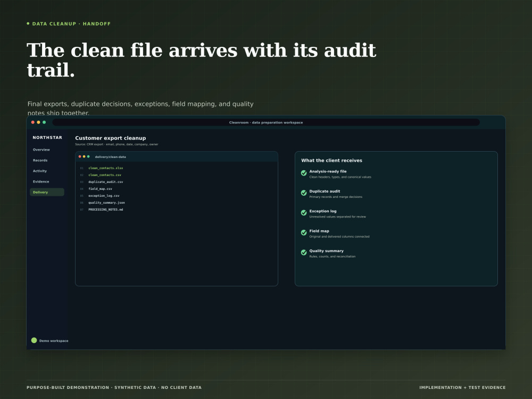Click 'Rules, counts, and reconciliation' text

332,256
